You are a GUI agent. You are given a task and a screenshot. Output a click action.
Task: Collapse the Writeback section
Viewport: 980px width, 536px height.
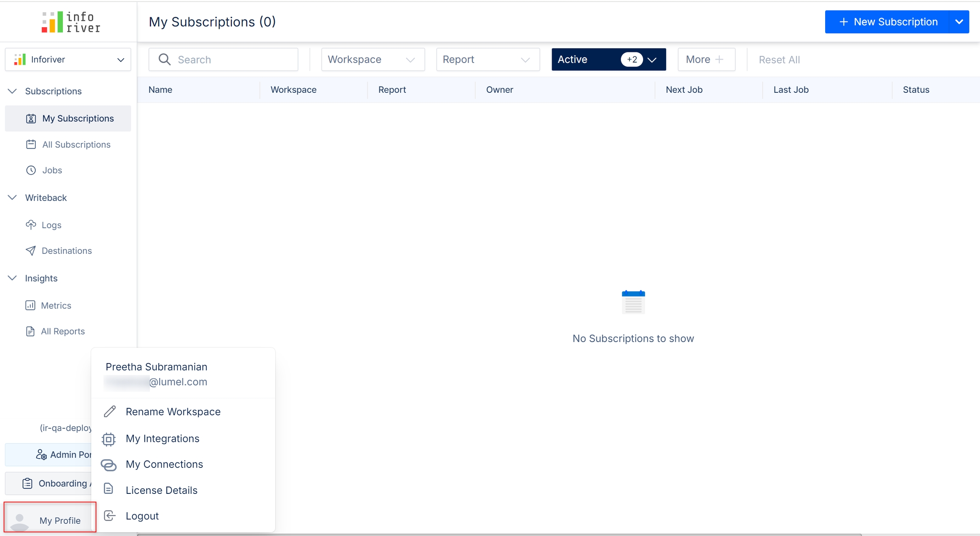tap(12, 198)
